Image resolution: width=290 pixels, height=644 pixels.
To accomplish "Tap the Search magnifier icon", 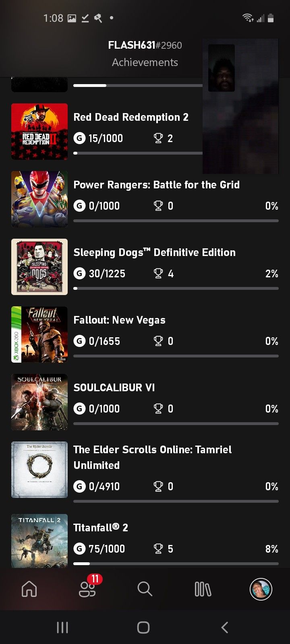I will [x=145, y=589].
